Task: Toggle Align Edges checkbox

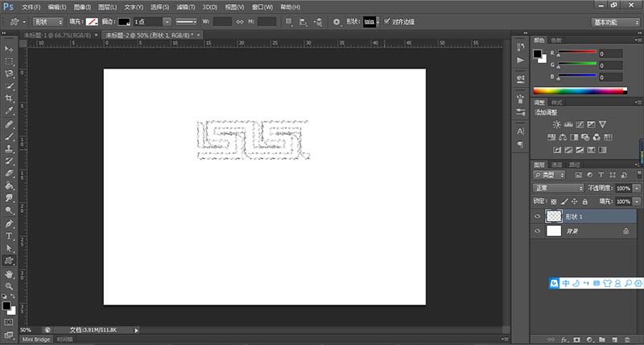Action: click(x=387, y=22)
